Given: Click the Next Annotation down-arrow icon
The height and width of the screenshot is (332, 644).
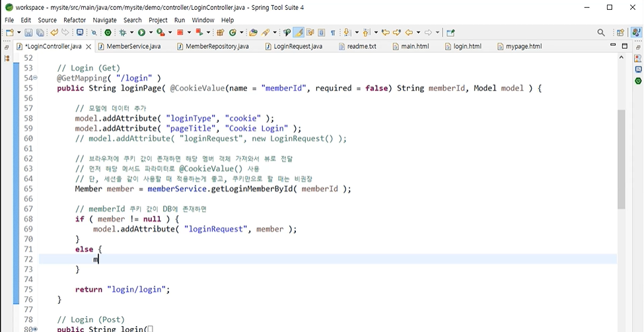Looking at the screenshot, I should (x=347, y=32).
